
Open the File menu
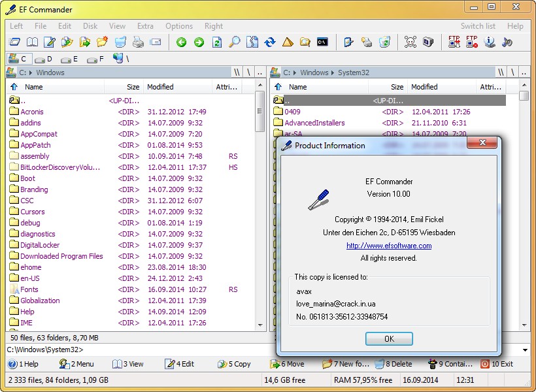(41, 26)
